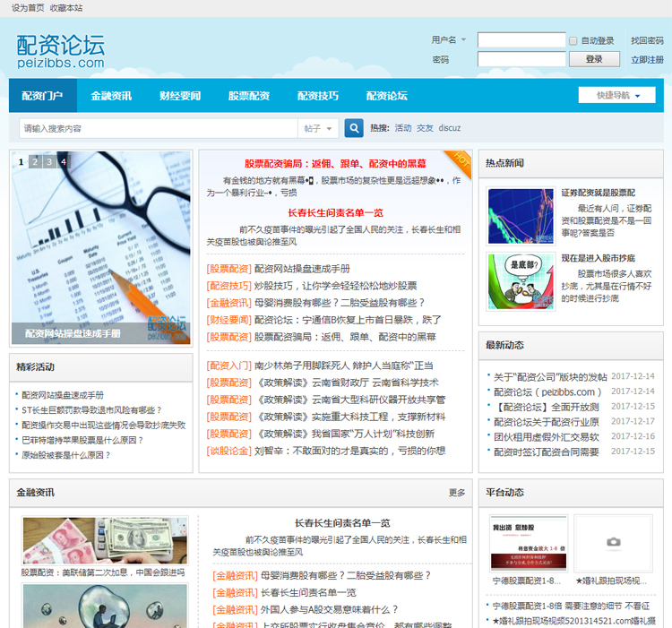Open the banknotes thumbnail in 金融资讯

click(x=105, y=541)
